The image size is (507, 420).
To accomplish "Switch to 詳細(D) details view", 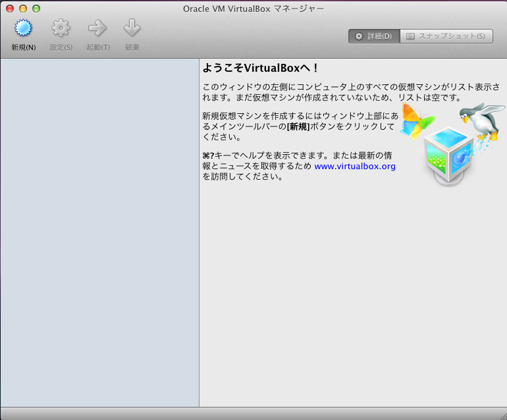I will 374,36.
